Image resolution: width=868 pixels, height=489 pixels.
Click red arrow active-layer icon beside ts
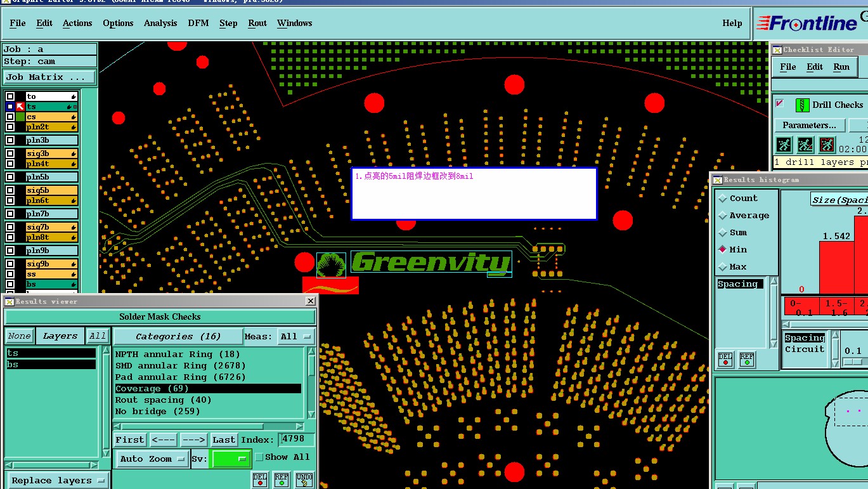[x=20, y=107]
